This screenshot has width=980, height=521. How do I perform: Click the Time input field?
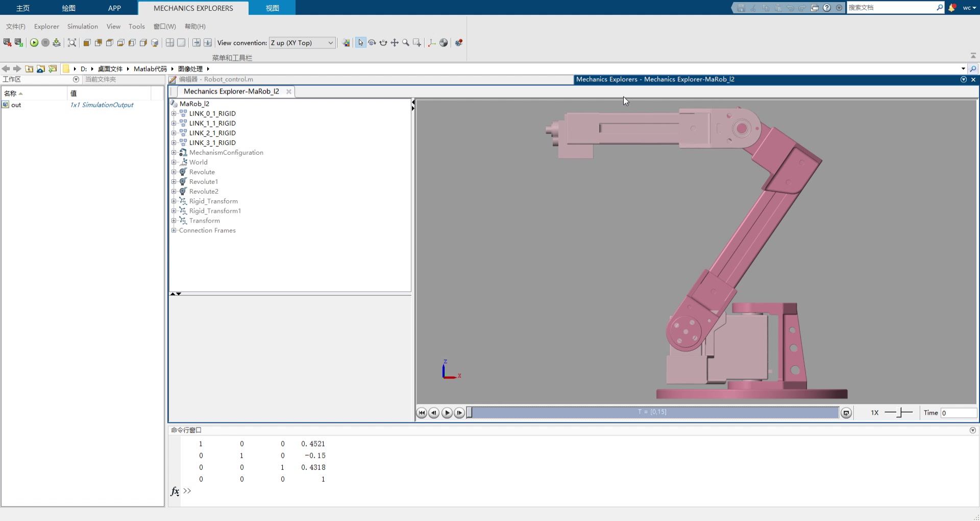click(958, 413)
